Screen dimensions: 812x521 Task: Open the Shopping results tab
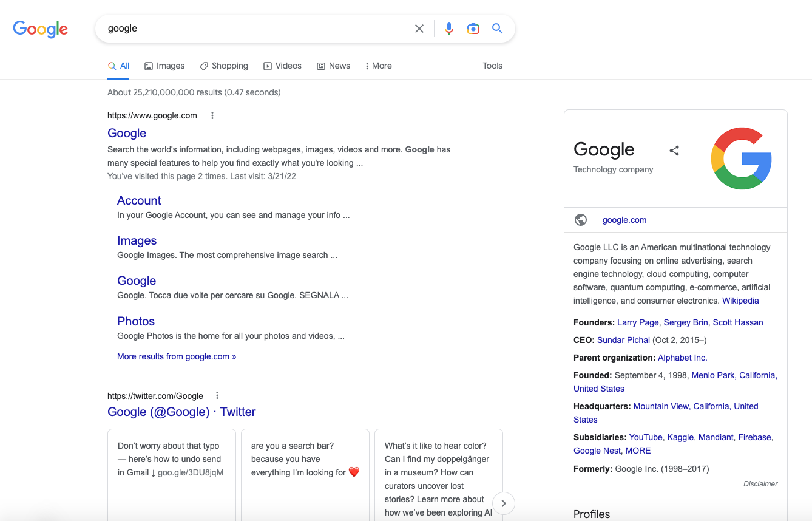tap(224, 66)
